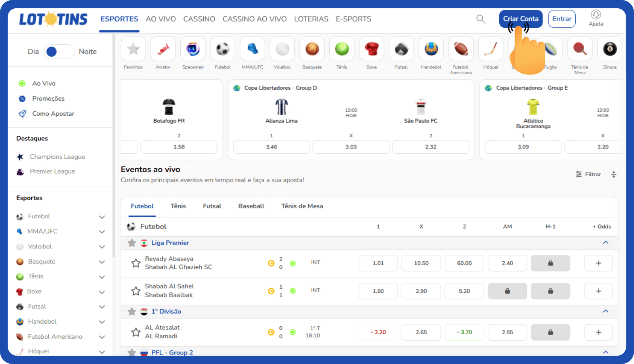Show more odds for Shabab Al Sahel match
634x364 pixels.
[598, 291]
